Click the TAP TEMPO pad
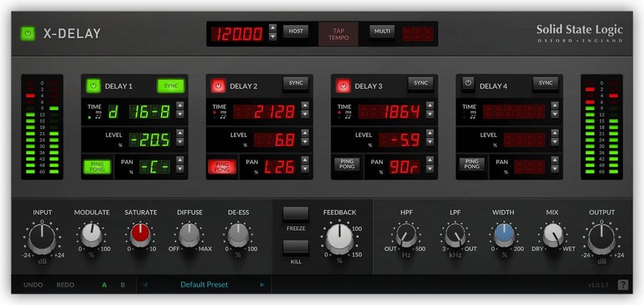This screenshot has width=644, height=305. [339, 34]
